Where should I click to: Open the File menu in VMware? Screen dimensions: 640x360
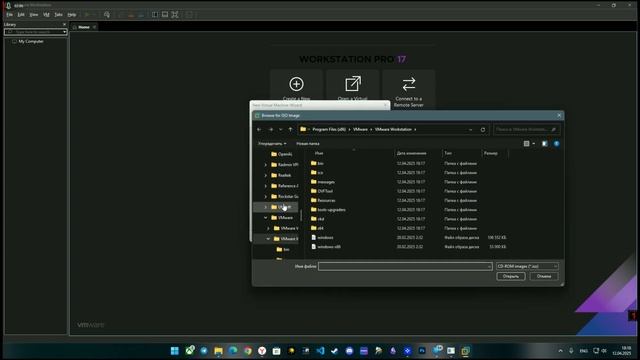[9, 15]
